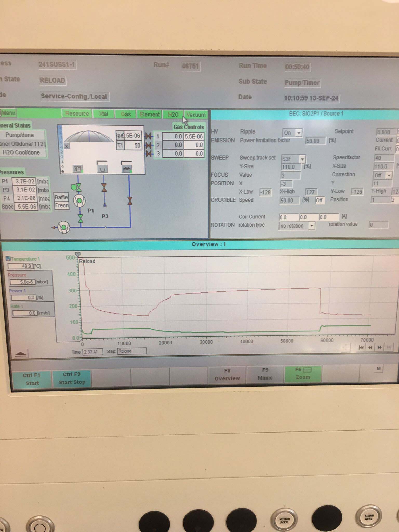This screenshot has width=399, height=532.
Task: Click gas 1 setpoint 0.0 cell
Action: pos(173,136)
